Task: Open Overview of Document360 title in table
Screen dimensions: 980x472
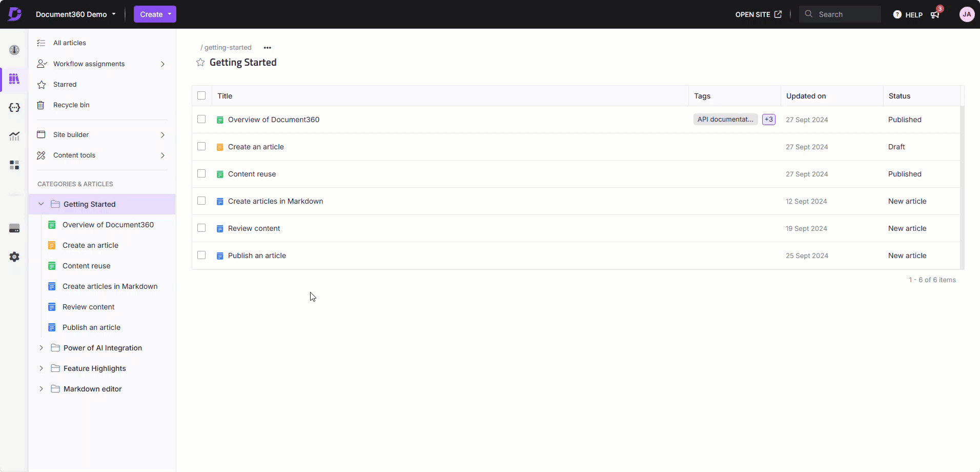Action: click(x=274, y=120)
